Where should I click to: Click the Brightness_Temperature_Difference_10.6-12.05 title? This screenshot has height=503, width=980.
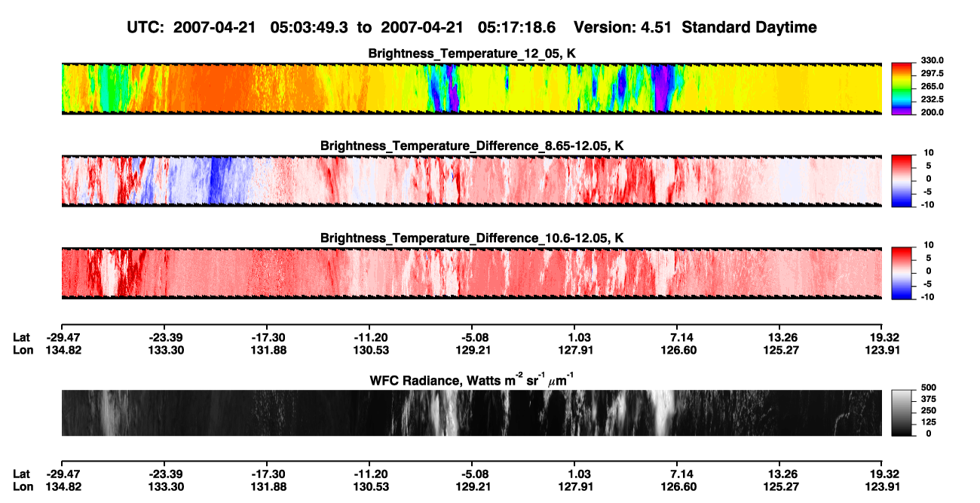(472, 238)
